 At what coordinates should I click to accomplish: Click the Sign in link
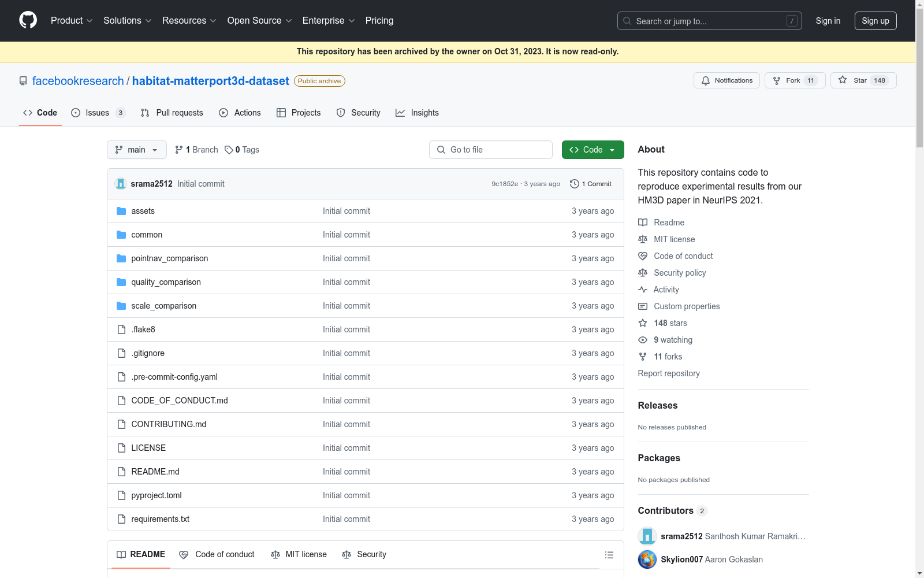828,21
